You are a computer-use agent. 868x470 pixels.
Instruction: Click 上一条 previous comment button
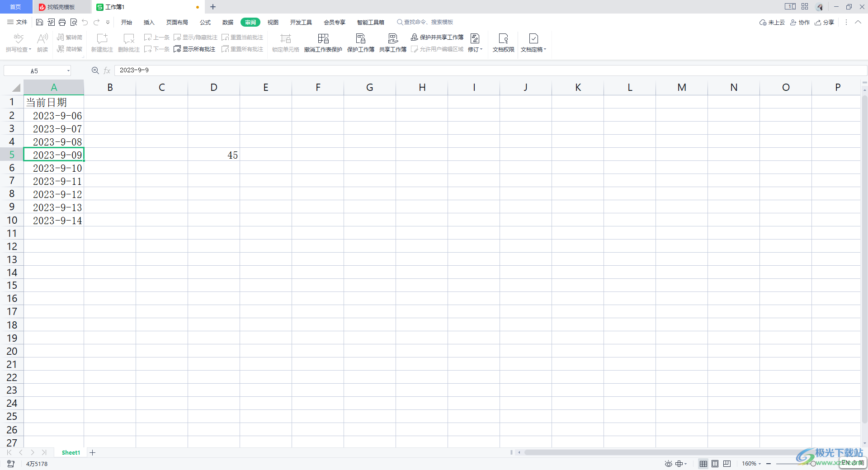157,37
